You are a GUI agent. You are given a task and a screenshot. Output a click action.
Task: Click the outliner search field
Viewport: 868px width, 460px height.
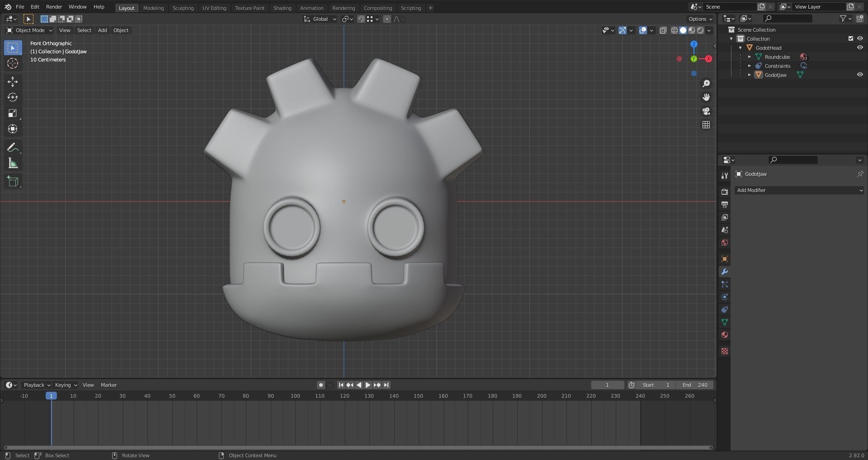pos(788,19)
